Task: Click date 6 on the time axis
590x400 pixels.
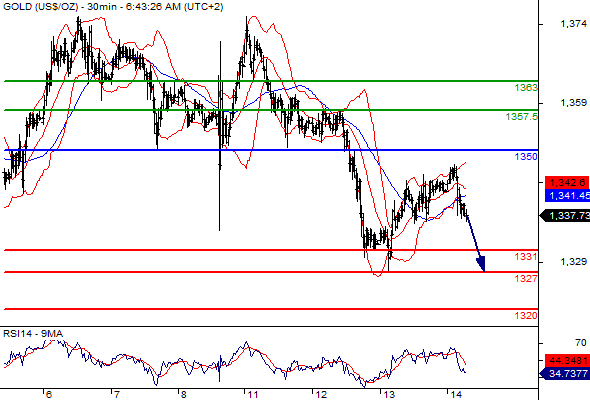Action: (x=49, y=394)
